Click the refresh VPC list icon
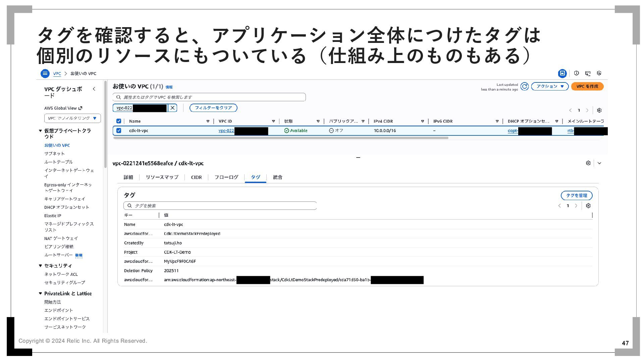Viewport: 644px width, 362px height. pyautogui.click(x=525, y=86)
